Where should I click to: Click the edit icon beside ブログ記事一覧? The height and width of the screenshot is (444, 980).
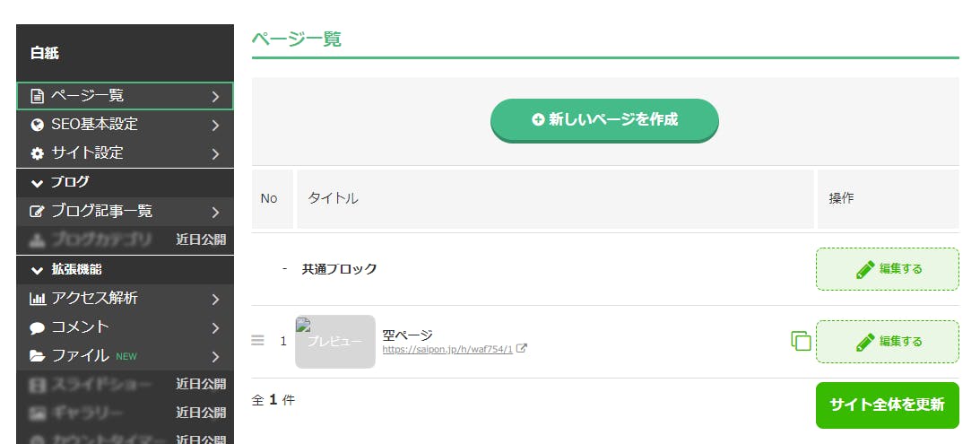point(37,212)
